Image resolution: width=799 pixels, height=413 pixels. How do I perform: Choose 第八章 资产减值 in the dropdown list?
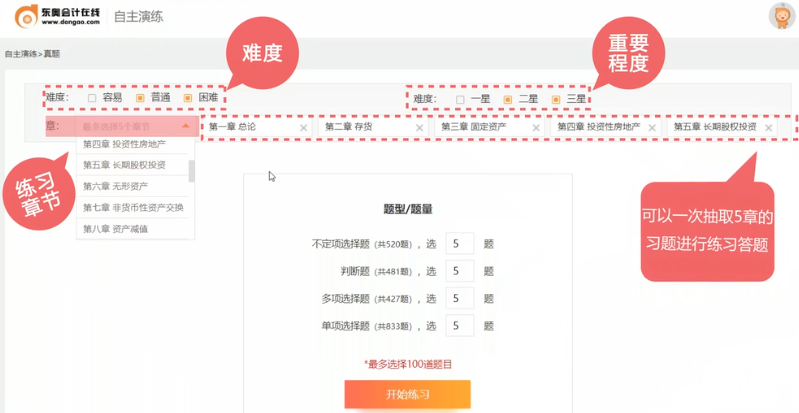115,229
